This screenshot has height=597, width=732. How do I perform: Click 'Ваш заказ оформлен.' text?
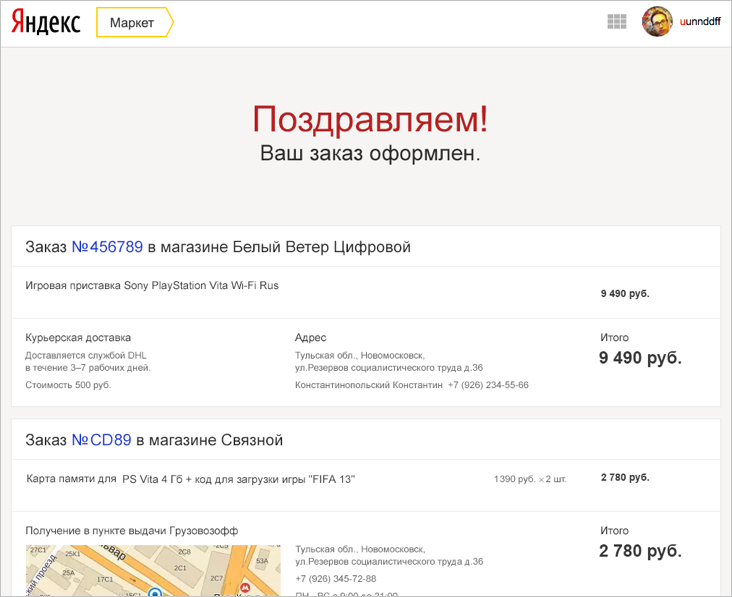(x=370, y=153)
